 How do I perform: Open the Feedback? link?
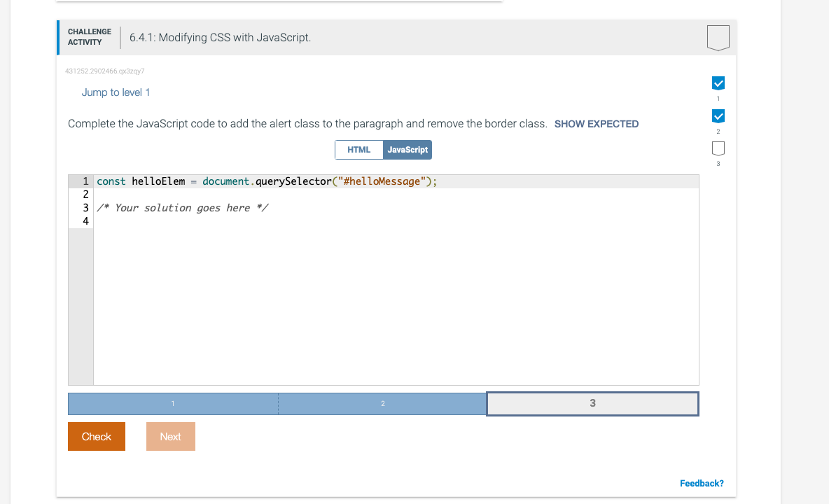(x=702, y=483)
